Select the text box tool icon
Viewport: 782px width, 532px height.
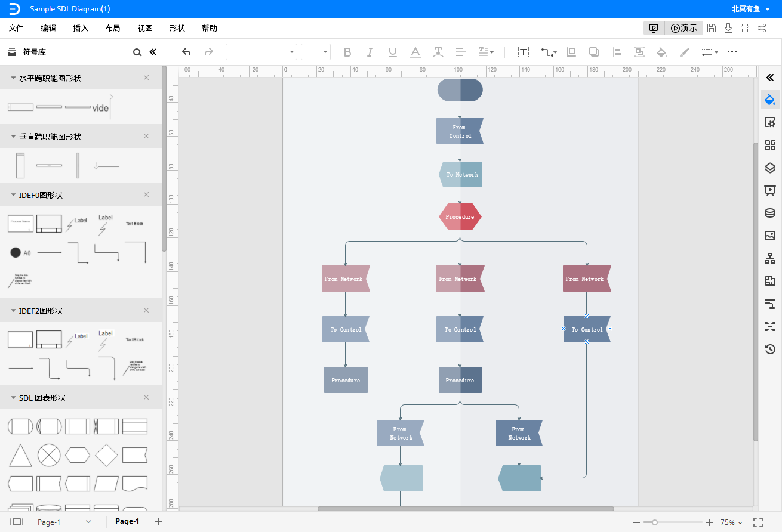point(524,52)
